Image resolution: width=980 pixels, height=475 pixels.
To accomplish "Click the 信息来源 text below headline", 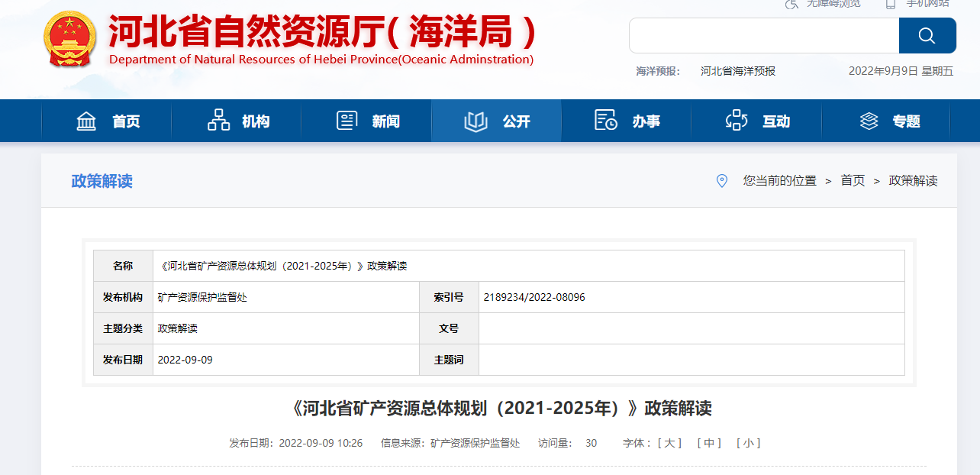I will 450,443.
